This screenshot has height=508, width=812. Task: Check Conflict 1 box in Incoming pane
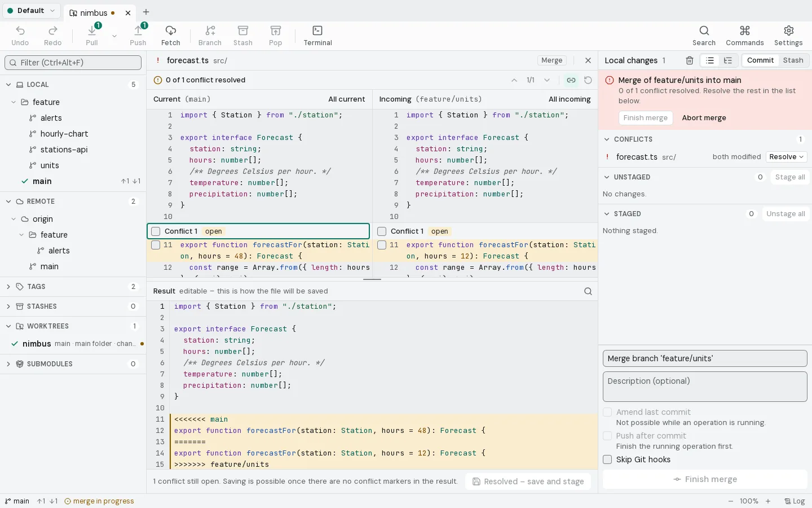(382, 231)
